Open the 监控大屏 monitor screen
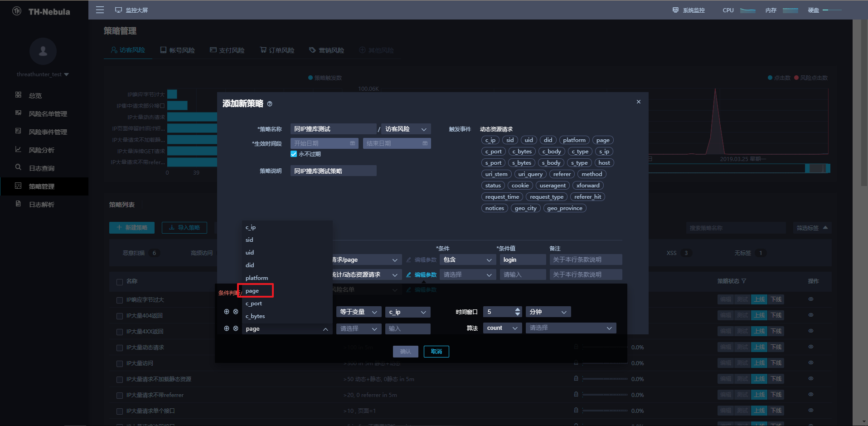 click(131, 10)
